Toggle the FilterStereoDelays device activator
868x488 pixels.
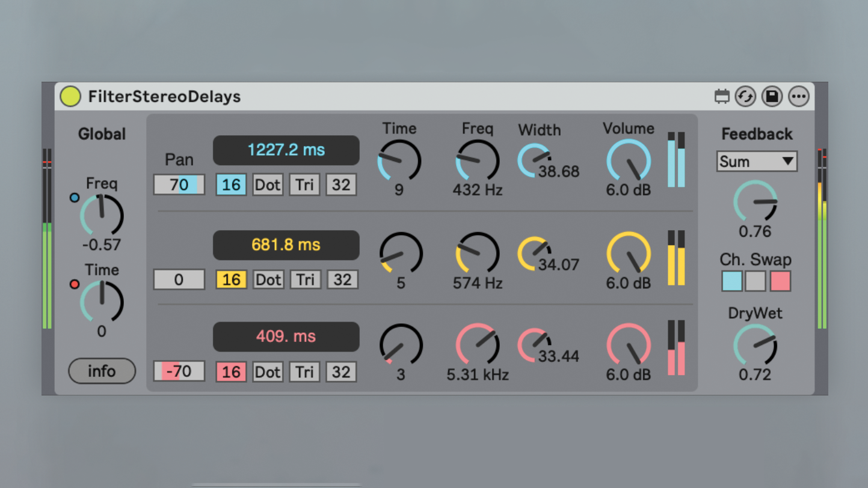[x=70, y=96]
